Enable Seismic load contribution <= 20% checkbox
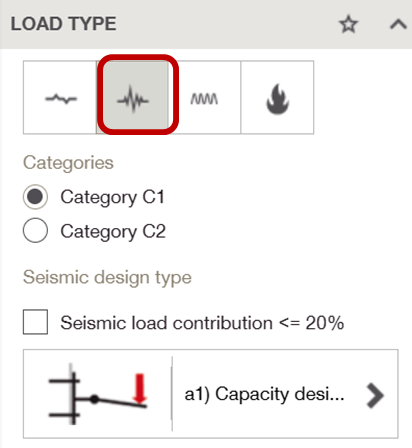The height and width of the screenshot is (448, 412). [x=35, y=322]
